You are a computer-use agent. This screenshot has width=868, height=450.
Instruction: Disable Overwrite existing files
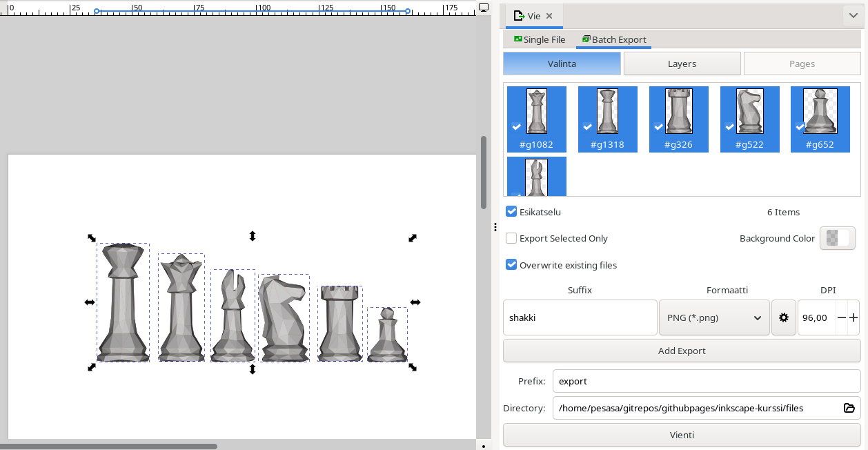tap(511, 264)
